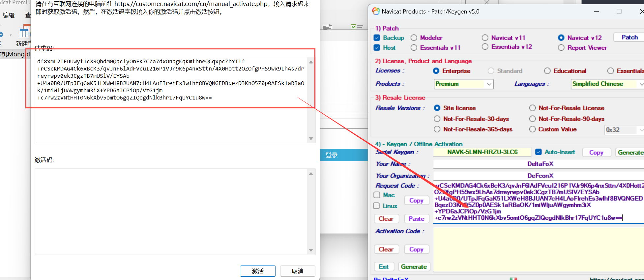Click the request code scrollbar up arrow
This screenshot has width=644, height=280.
click(311, 62)
